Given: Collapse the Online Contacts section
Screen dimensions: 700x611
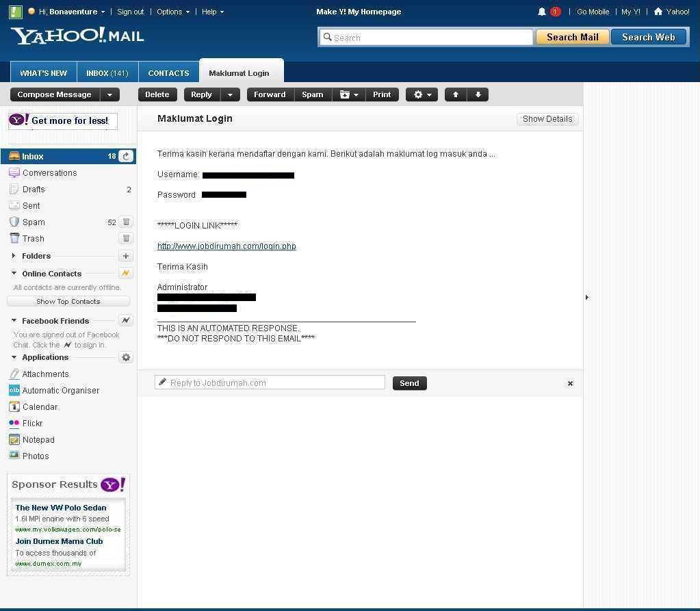Looking at the screenshot, I should click(14, 273).
